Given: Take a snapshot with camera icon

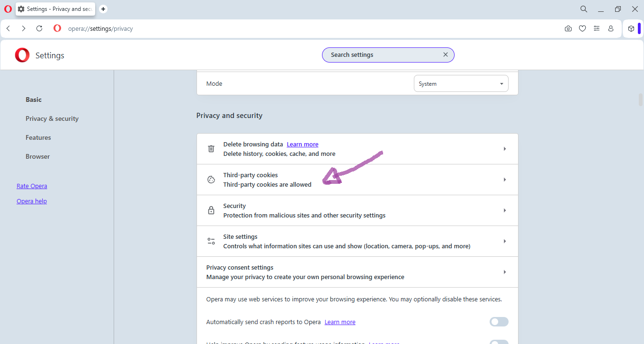Looking at the screenshot, I should (568, 28).
